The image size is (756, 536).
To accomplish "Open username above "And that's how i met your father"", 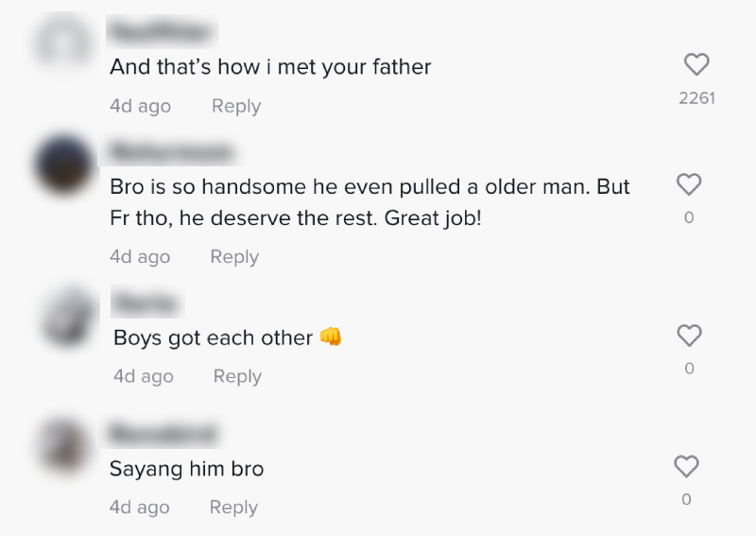I will pyautogui.click(x=160, y=33).
